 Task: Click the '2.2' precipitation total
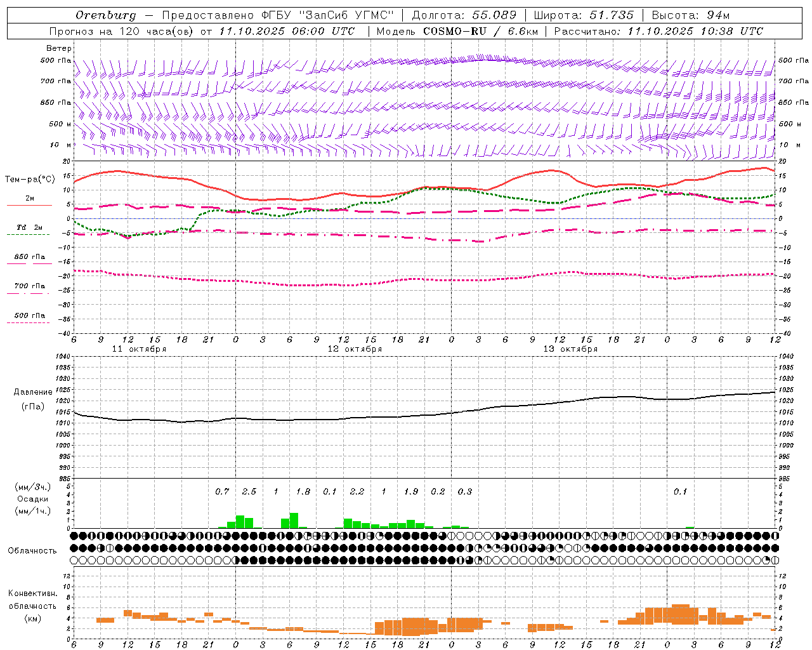[x=357, y=491]
